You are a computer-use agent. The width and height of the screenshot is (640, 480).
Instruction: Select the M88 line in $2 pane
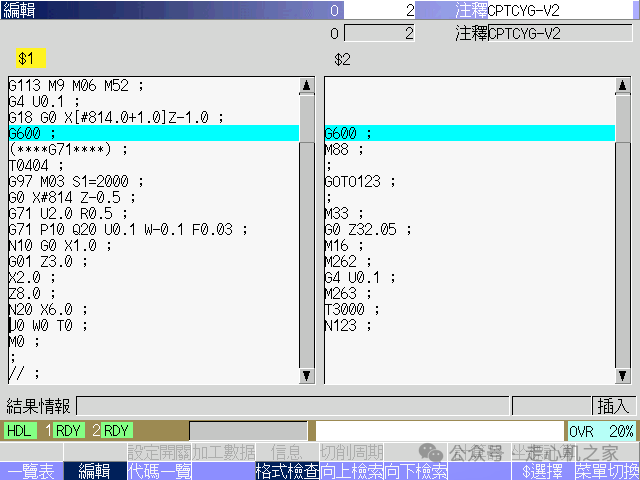(470, 149)
